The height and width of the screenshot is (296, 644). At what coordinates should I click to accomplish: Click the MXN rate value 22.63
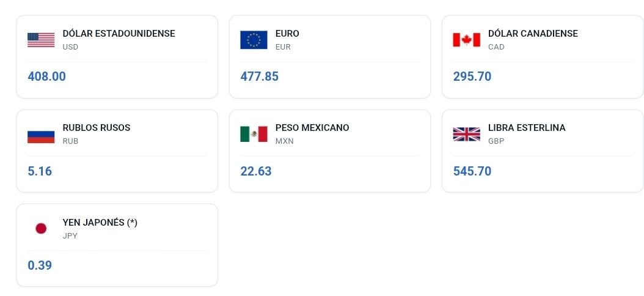255,171
